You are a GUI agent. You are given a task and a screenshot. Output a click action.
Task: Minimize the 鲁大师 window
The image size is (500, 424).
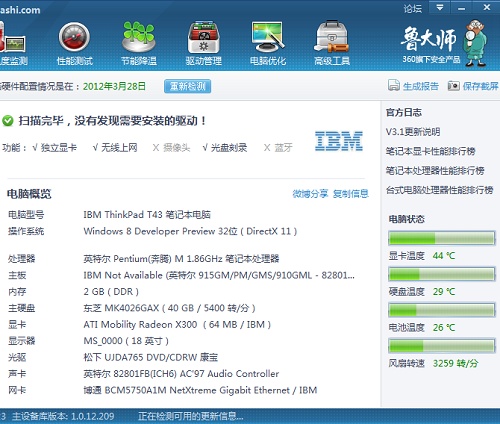(x=462, y=8)
